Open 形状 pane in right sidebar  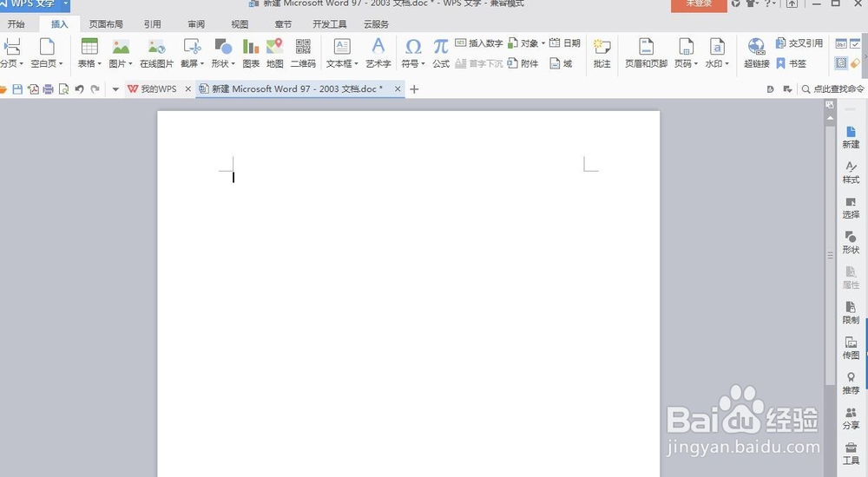(851, 243)
